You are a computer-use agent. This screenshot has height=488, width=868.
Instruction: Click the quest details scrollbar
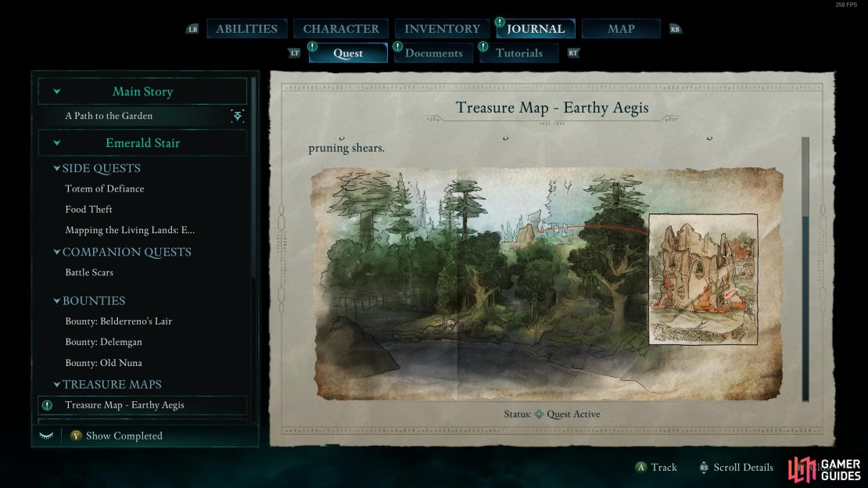pos(805,269)
